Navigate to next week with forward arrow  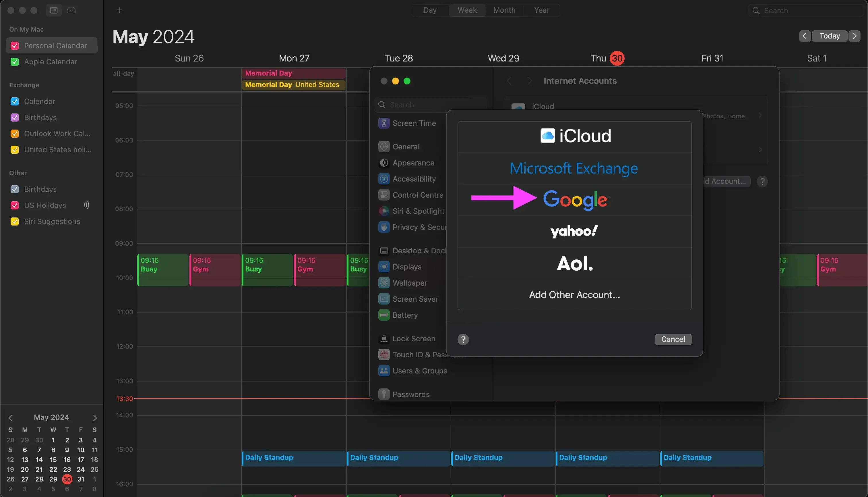pos(855,36)
